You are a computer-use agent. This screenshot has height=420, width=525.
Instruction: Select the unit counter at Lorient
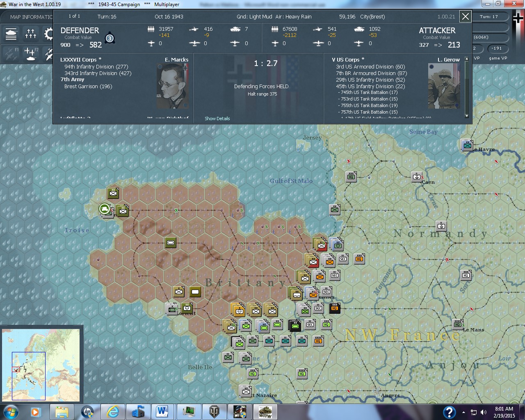[171, 309]
